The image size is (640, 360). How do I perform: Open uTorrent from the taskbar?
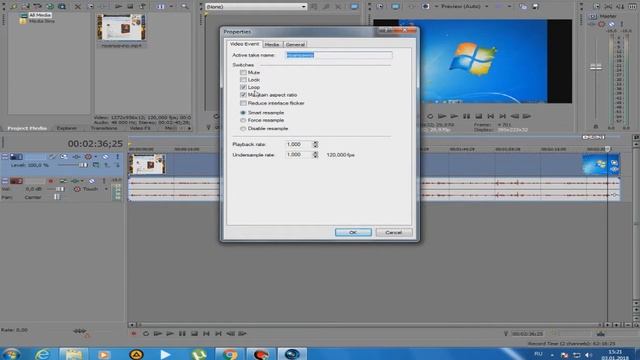(199, 354)
